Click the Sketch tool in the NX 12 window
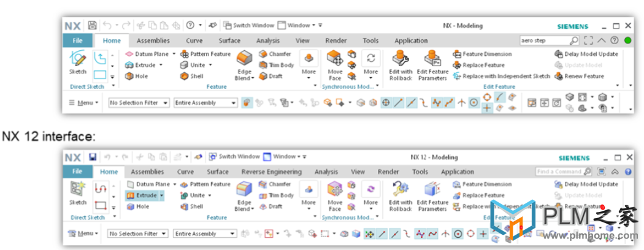Image resolution: width=644 pixels, height=250 pixels. coord(78,194)
